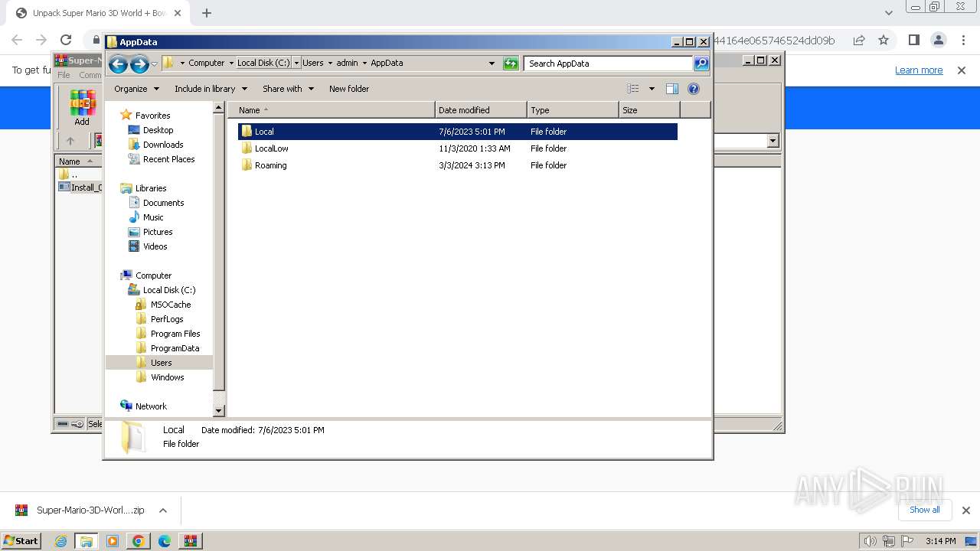Open Recent Places in Favorites
This screenshot has height=551, width=980.
(x=169, y=159)
